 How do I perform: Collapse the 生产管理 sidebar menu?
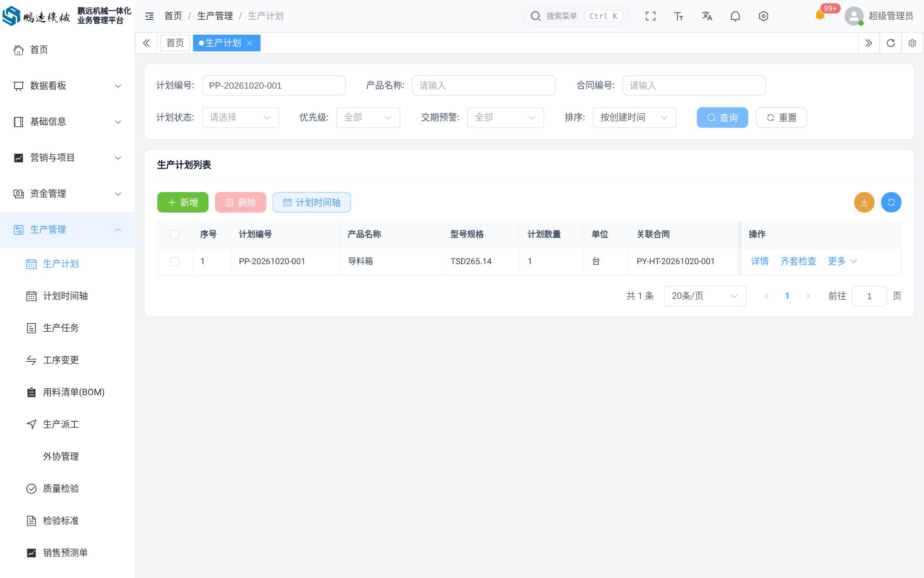point(67,229)
